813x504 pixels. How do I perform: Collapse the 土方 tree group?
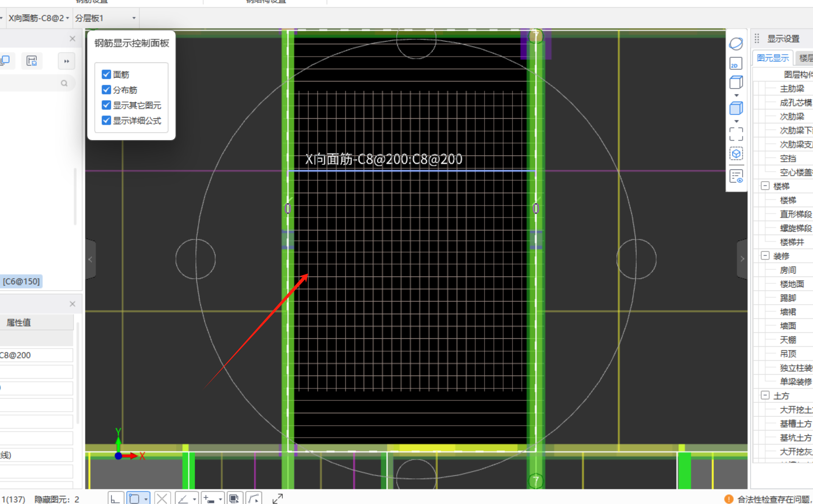point(765,395)
